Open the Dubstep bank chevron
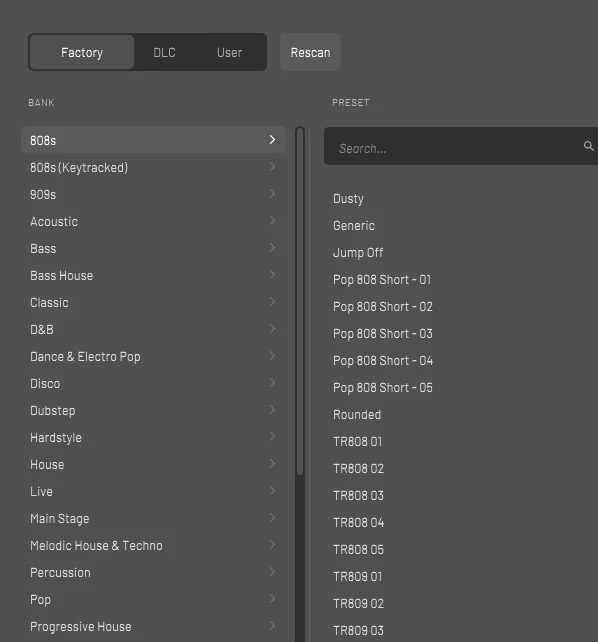The height and width of the screenshot is (642, 598). pos(273,410)
